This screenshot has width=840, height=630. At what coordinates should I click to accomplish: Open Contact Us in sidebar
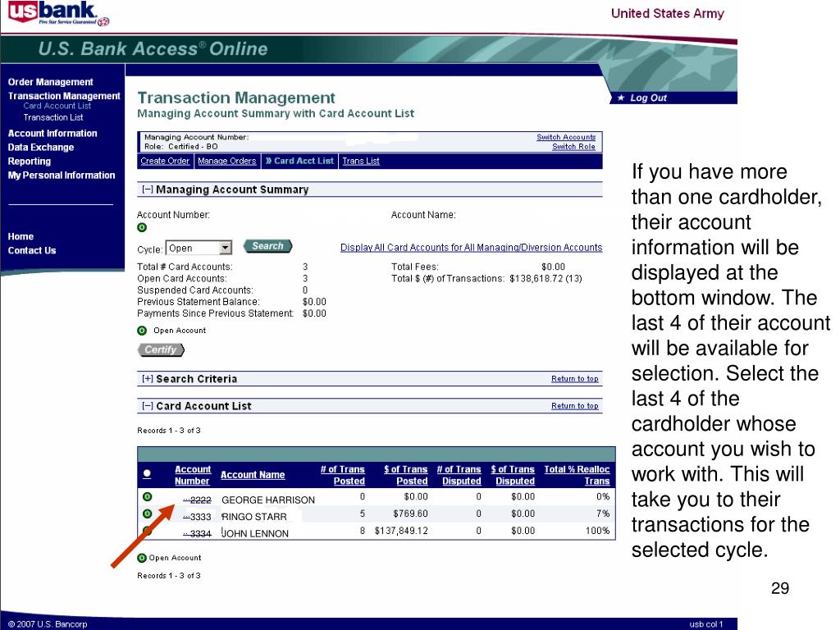pos(32,250)
